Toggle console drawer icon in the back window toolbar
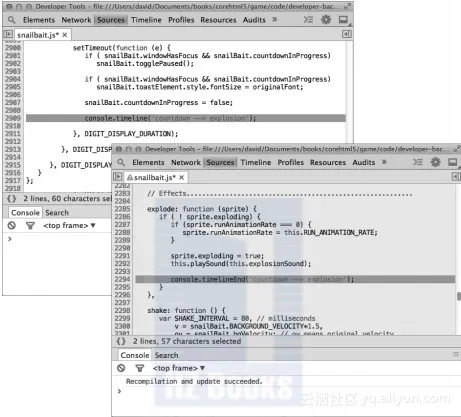 tap(308, 20)
